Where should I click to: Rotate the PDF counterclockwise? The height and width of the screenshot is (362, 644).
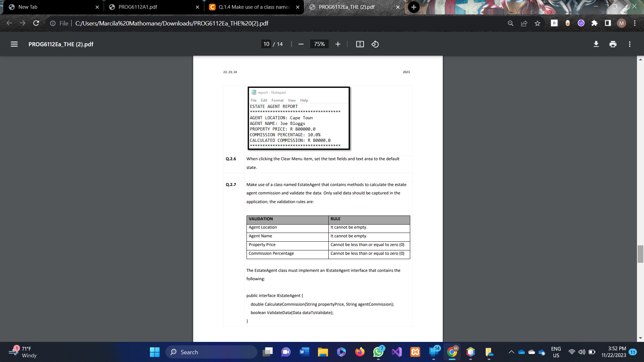pos(375,44)
